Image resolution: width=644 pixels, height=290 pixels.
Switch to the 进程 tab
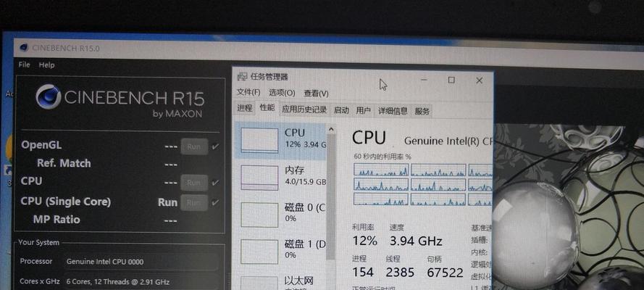pos(244,109)
